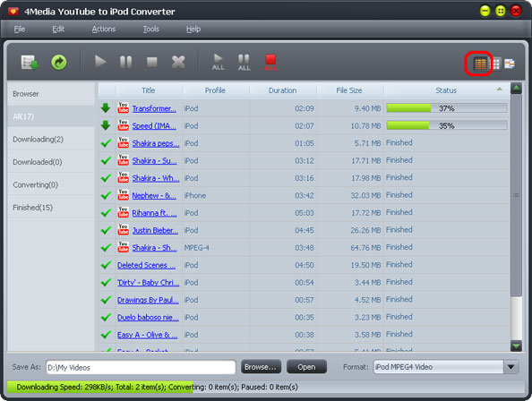Viewport: 532px width, 401px height.
Task: Click the green refresh arrow icon
Action: (59, 63)
